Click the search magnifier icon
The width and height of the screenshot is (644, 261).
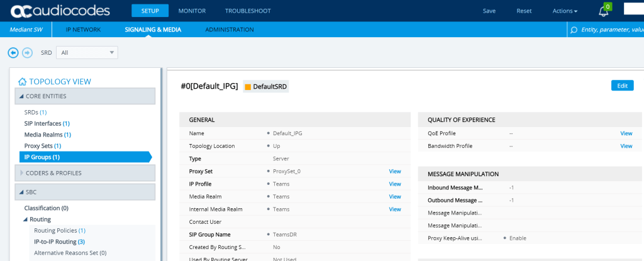point(573,30)
